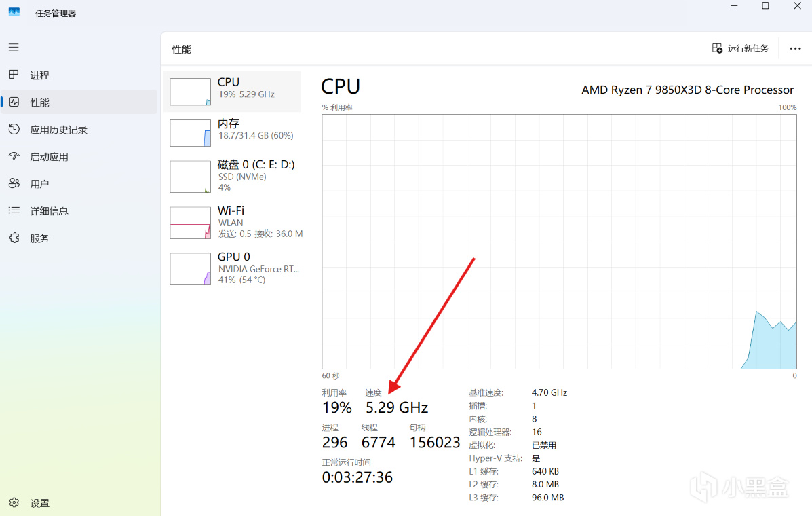Click the 启动应用 speedometer icon
Viewport: 812px width, 516px height.
click(14, 156)
